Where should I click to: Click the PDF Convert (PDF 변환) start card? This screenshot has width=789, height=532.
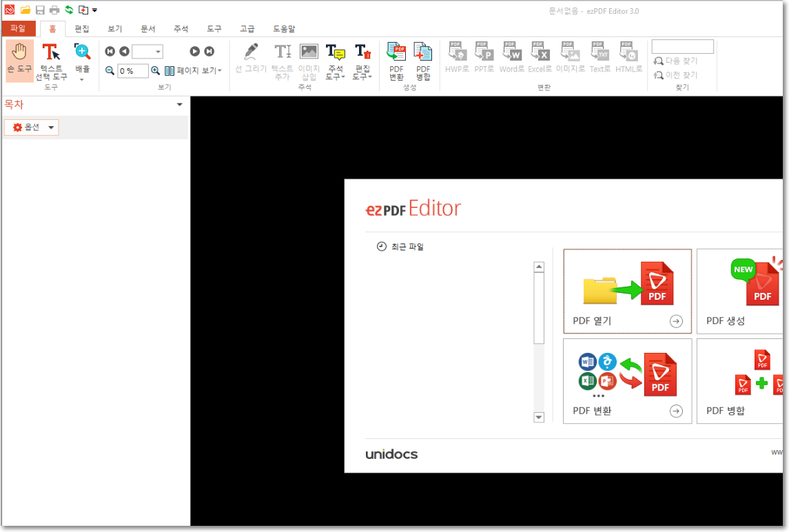[x=628, y=381]
